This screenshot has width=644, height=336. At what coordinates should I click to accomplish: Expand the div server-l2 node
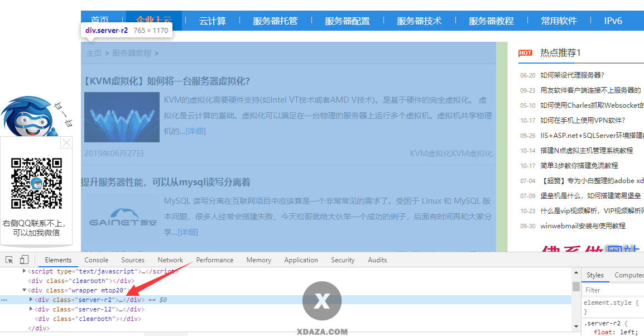point(31,309)
